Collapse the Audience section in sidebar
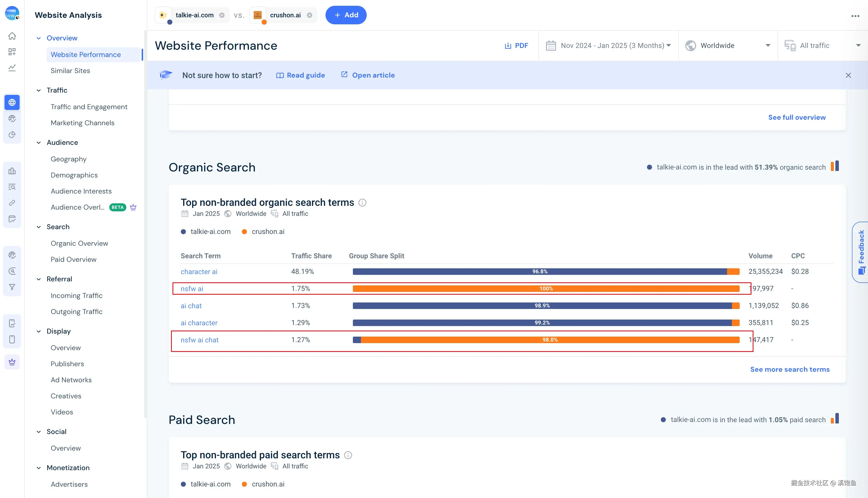This screenshot has width=868, height=498. tap(39, 143)
